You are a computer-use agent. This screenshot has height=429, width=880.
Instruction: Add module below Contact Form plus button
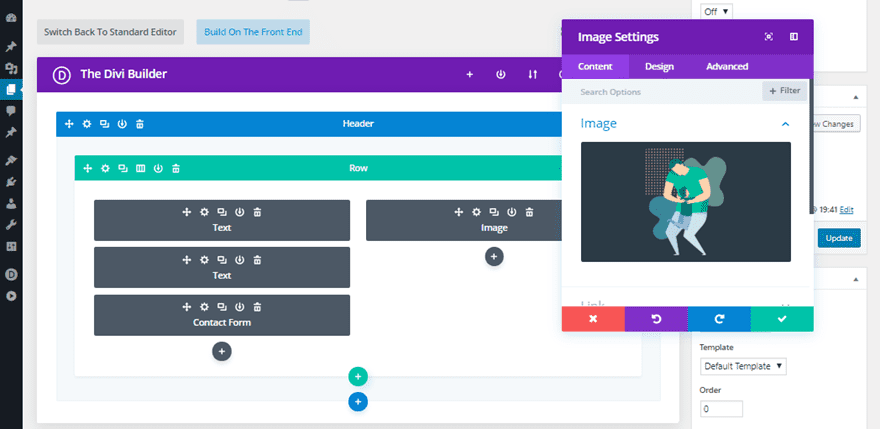coord(222,351)
